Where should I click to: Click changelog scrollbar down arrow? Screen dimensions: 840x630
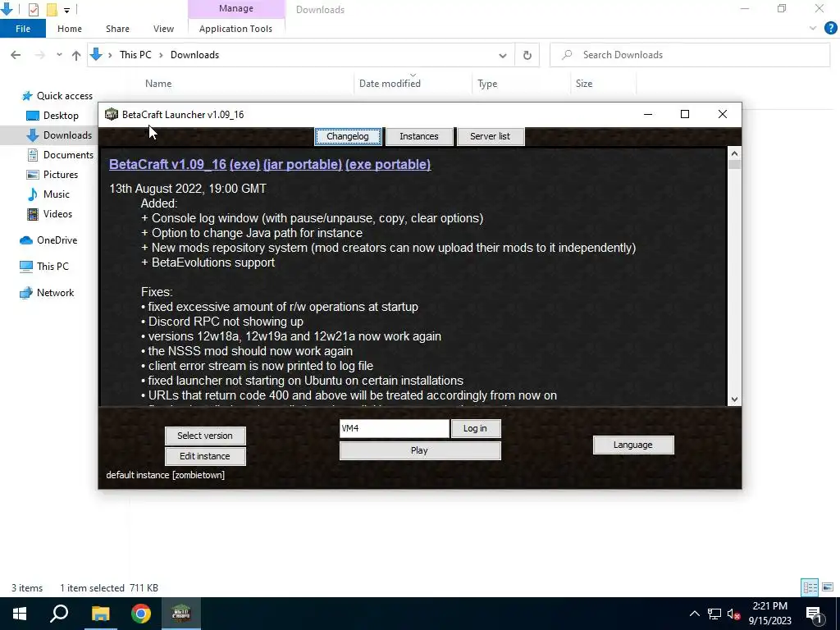[734, 399]
